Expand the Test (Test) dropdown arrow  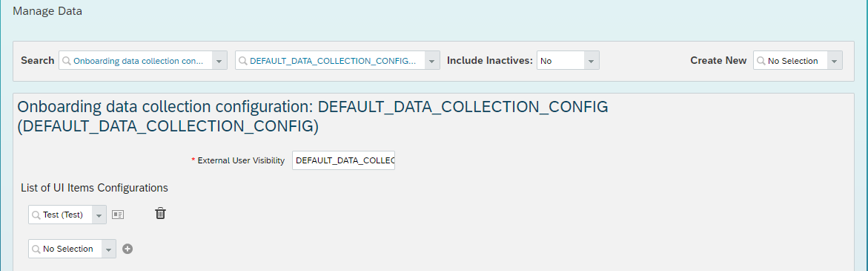[99, 215]
